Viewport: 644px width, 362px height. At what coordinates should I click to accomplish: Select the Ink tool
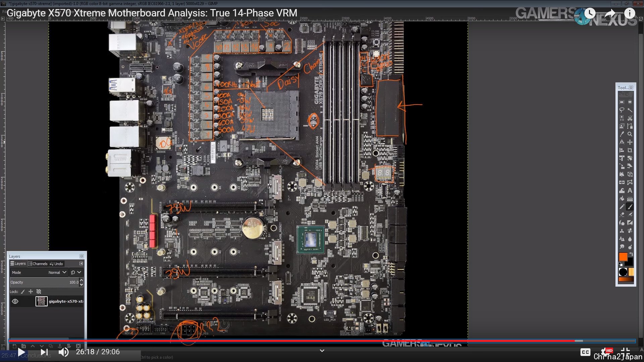pos(622,223)
